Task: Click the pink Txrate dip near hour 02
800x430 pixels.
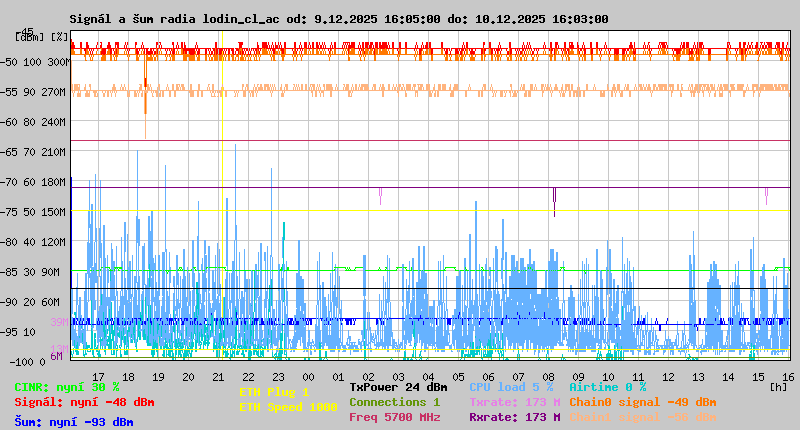Action: 380,196
